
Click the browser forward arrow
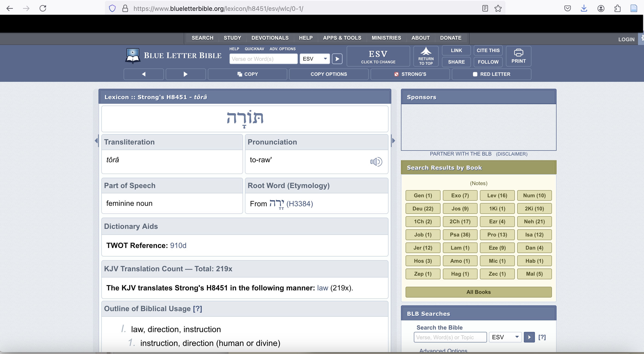pyautogui.click(x=26, y=9)
